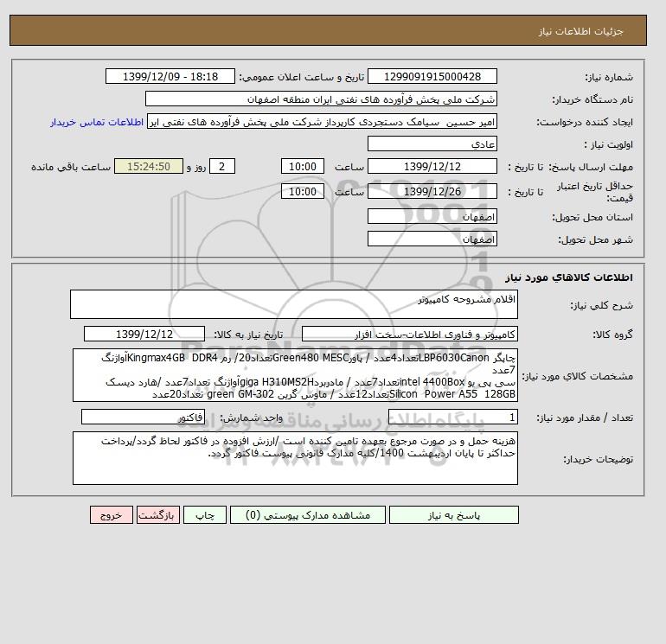Click the countdown timer 15:24:50
The width and height of the screenshot is (666, 644).
(x=149, y=167)
